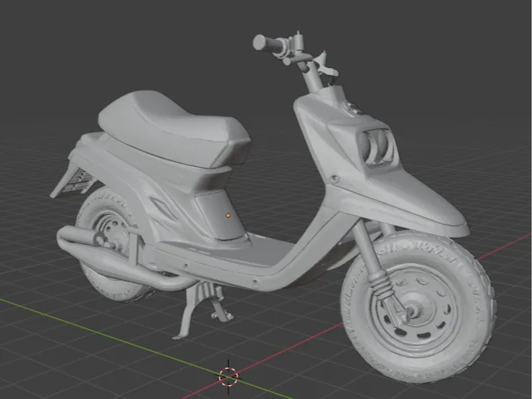Click the orange object origin dot
532x399 pixels.
pyautogui.click(x=228, y=215)
